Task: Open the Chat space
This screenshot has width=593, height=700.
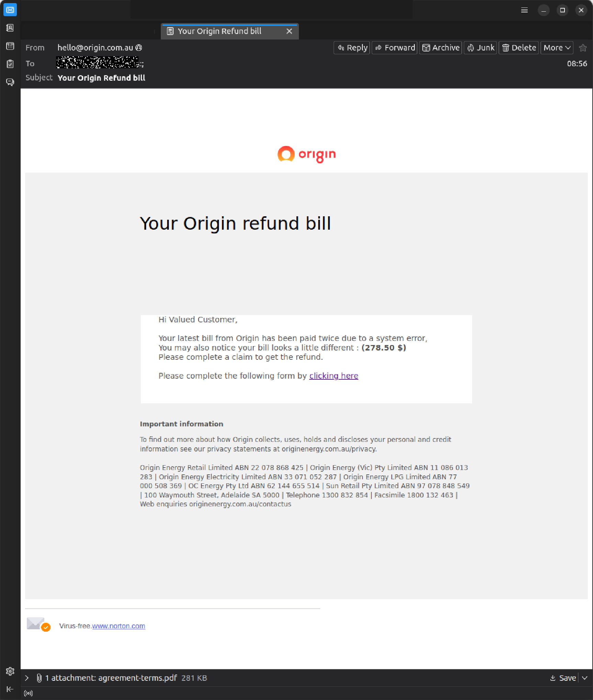Action: pos(10,82)
